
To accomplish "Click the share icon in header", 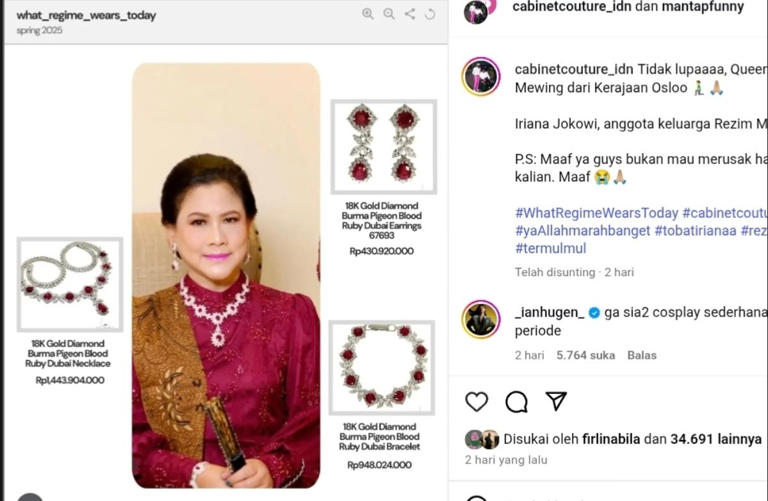I will tap(410, 14).
